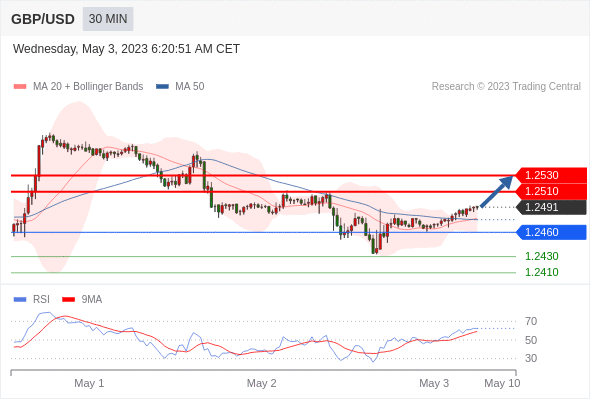Click the 1.2530 resistance price tag
This screenshot has height=400, width=590.
coord(551,175)
